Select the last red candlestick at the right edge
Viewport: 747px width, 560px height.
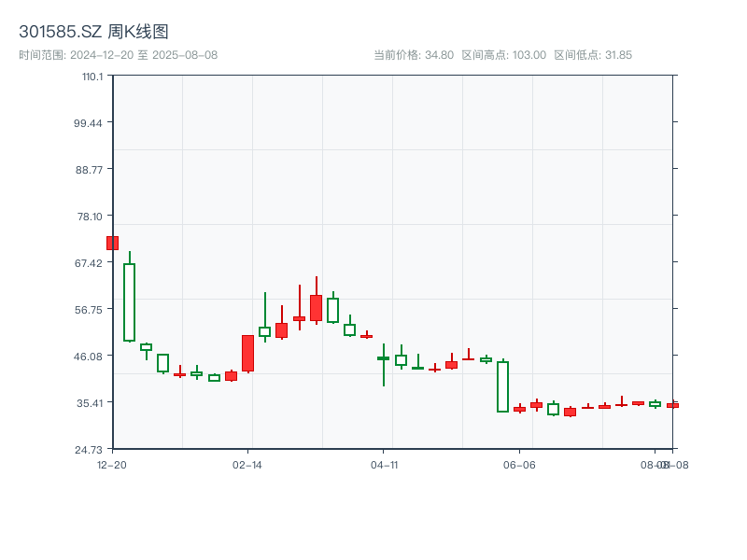point(672,405)
